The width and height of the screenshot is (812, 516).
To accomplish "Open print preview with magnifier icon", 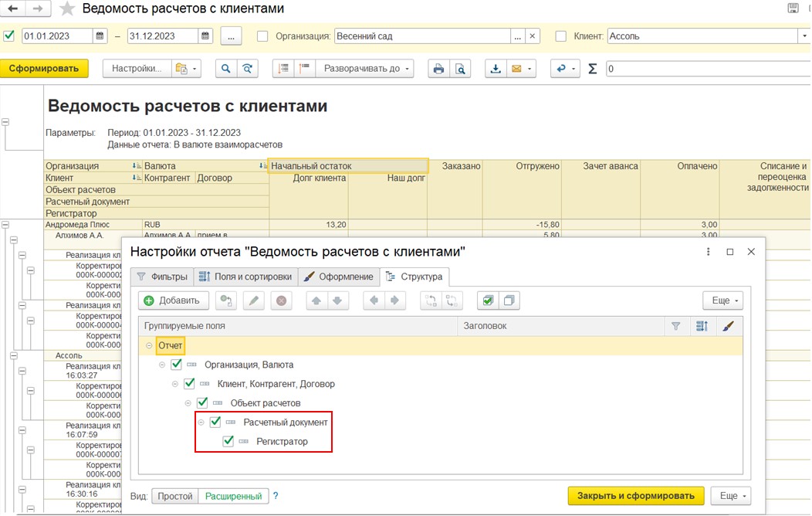I will (460, 69).
